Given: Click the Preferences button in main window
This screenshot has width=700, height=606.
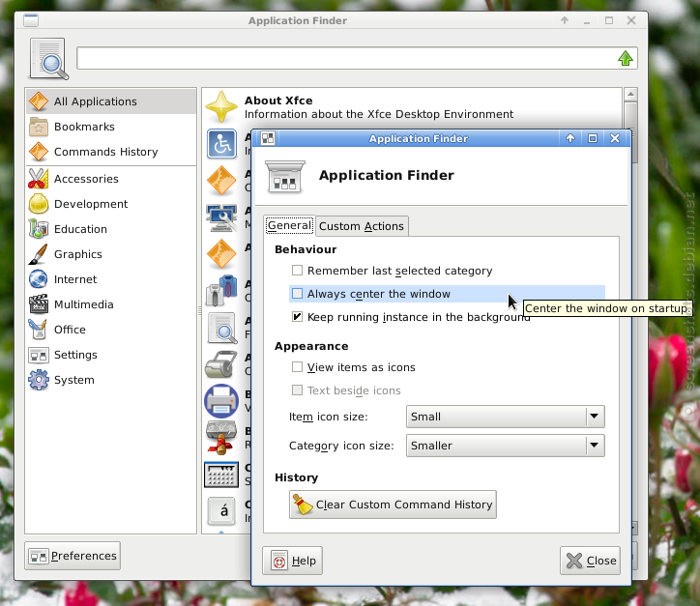Looking at the screenshot, I should click(73, 556).
